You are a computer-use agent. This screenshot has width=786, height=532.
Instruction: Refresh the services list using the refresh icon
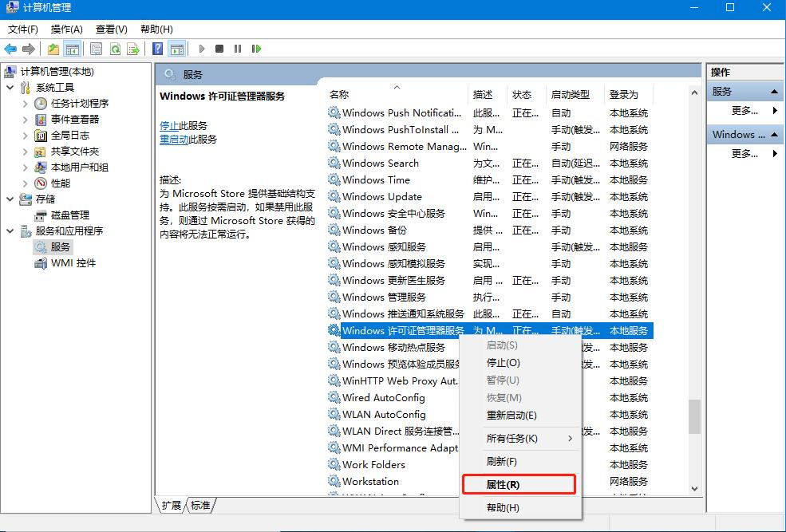point(115,49)
